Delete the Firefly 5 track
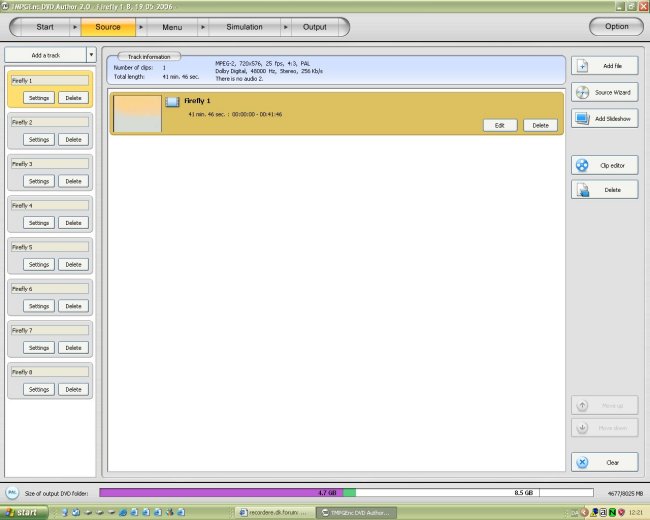The height and width of the screenshot is (520, 650). pyautogui.click(x=73, y=264)
